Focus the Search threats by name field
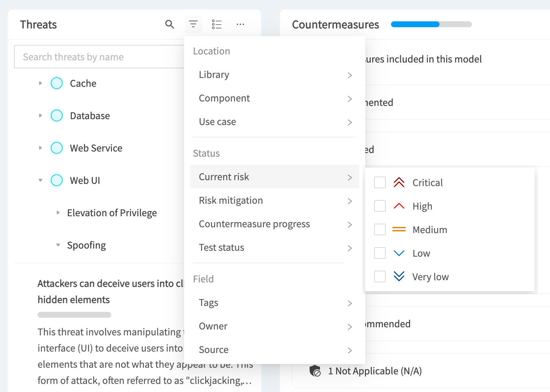The image size is (550, 392). 99,57
